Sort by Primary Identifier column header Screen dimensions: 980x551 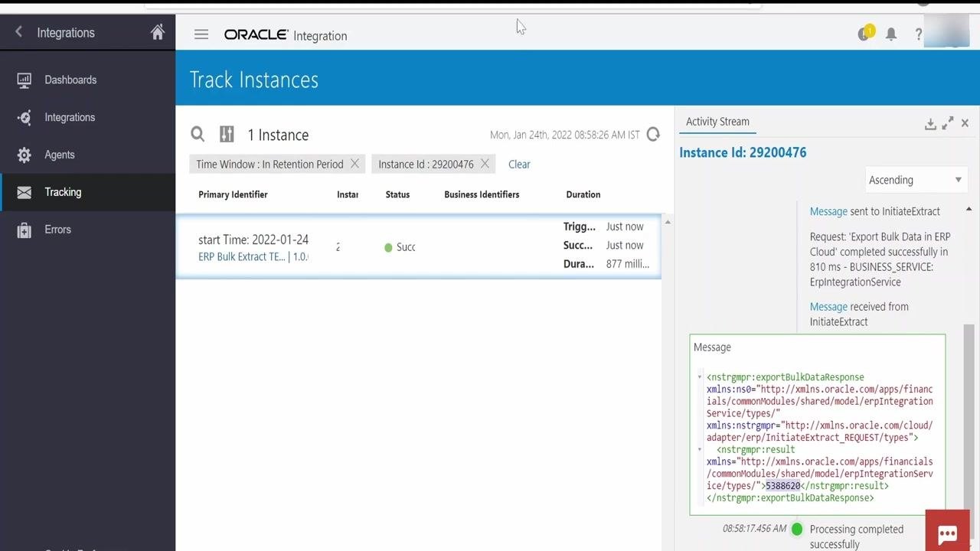click(233, 194)
